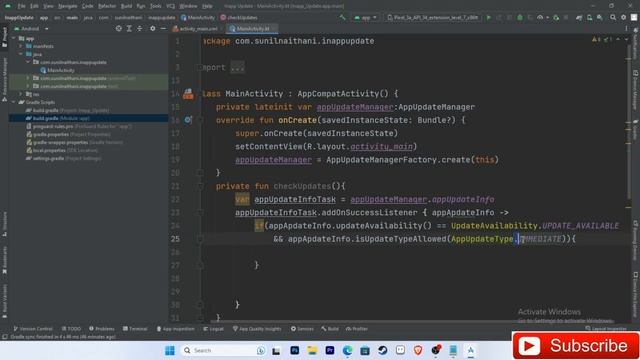This screenshot has width=640, height=360.
Task: Click the Windows taskbar Search box
Action: tap(223, 350)
